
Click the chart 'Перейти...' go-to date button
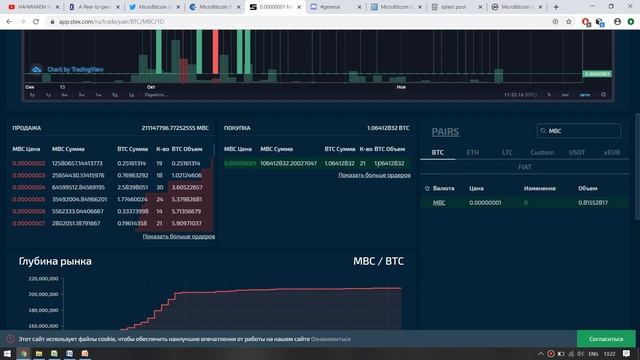coord(156,95)
